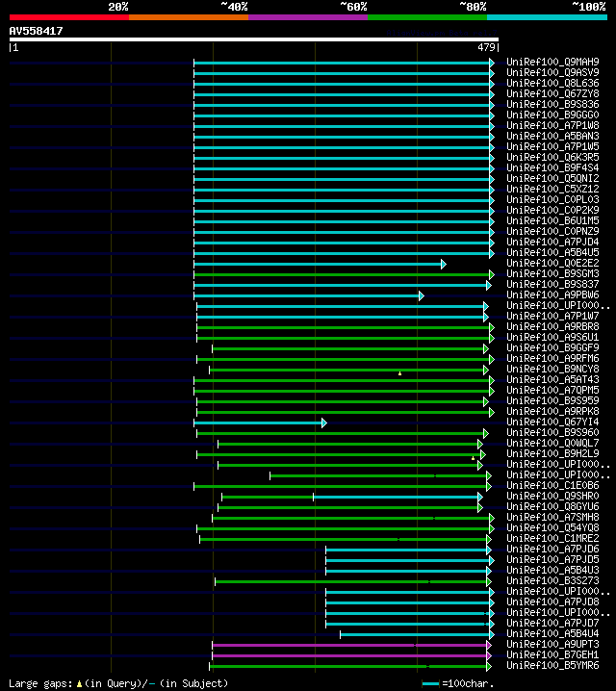The image size is (616, 691).
Task: Select UniRef100_B3S273 label
Action: tap(552, 580)
